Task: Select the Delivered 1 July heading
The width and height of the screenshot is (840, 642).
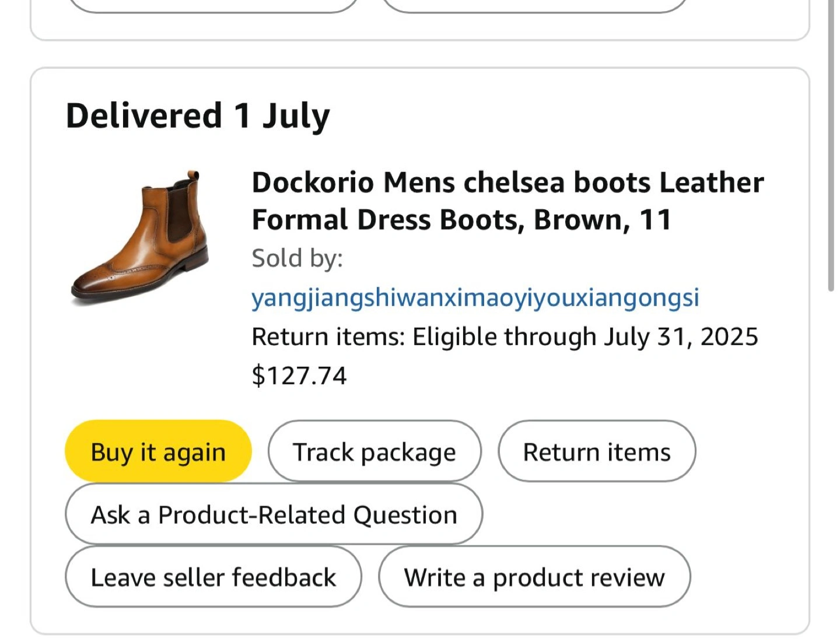Action: 198,115
